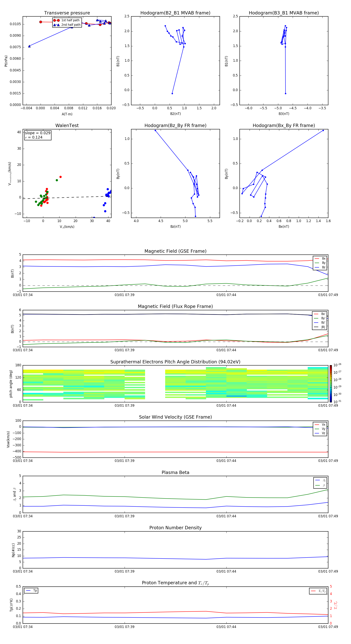Screen dimensions: 351x644
Task: Click the '|B|' legend entry in flux rope frame
Action: pyautogui.click(x=320, y=327)
